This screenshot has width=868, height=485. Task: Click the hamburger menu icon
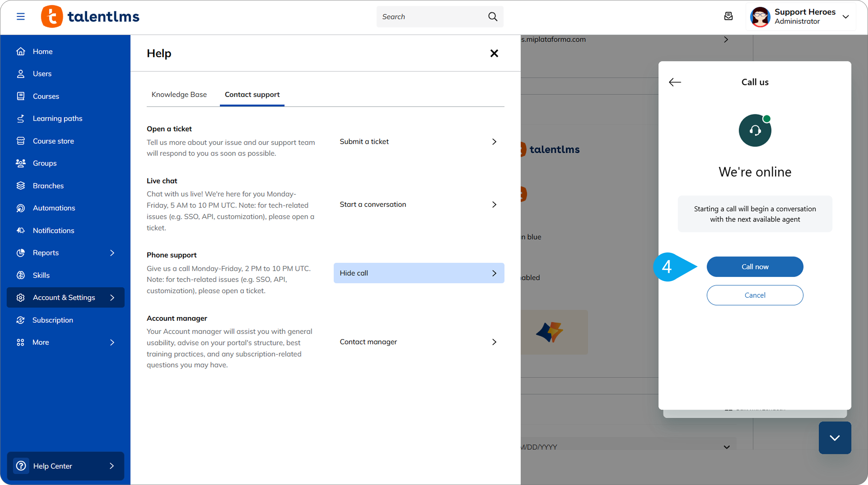point(21,17)
